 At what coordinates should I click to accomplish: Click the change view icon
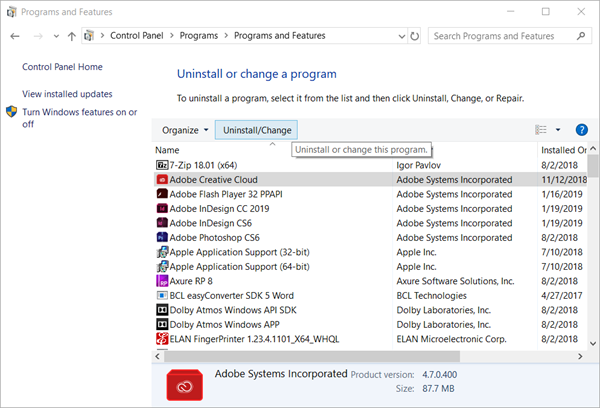[x=541, y=130]
